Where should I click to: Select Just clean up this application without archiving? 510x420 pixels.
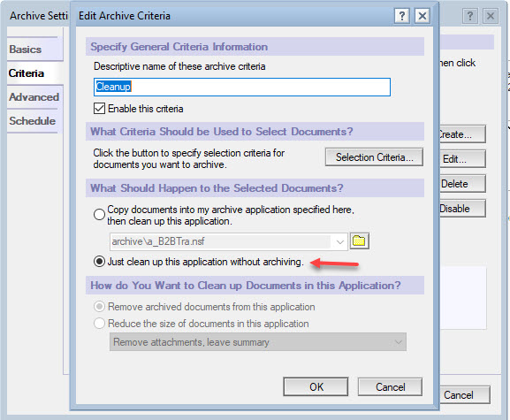point(99,262)
